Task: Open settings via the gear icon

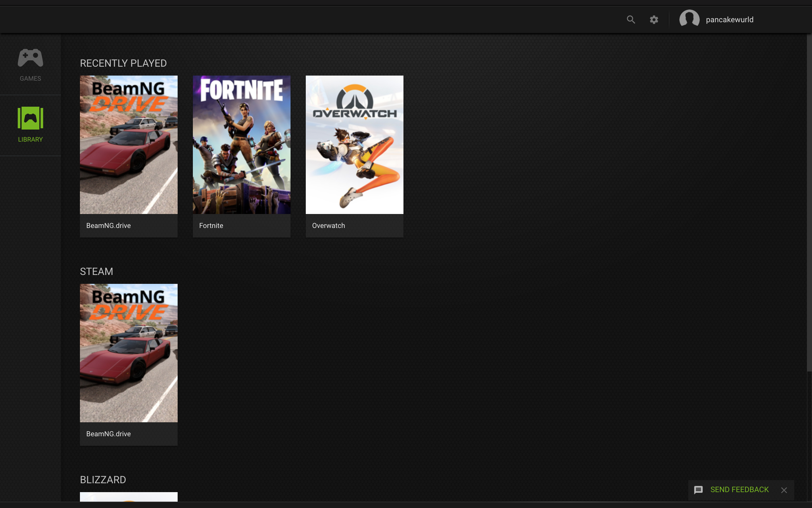Action: tap(654, 19)
